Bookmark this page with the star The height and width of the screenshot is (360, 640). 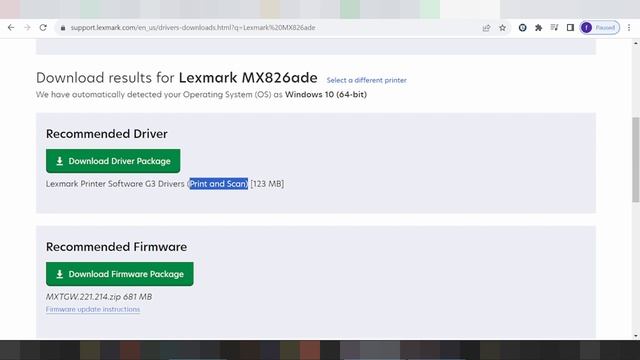point(502,28)
